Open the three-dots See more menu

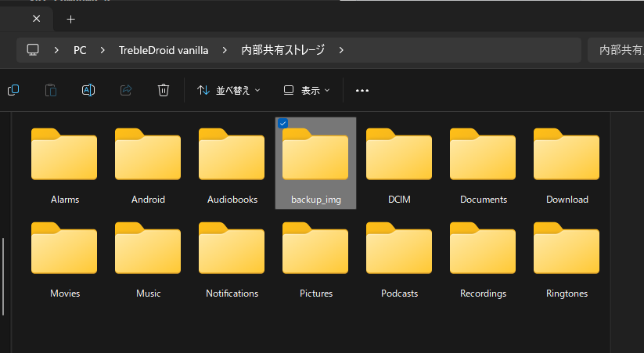coord(362,91)
